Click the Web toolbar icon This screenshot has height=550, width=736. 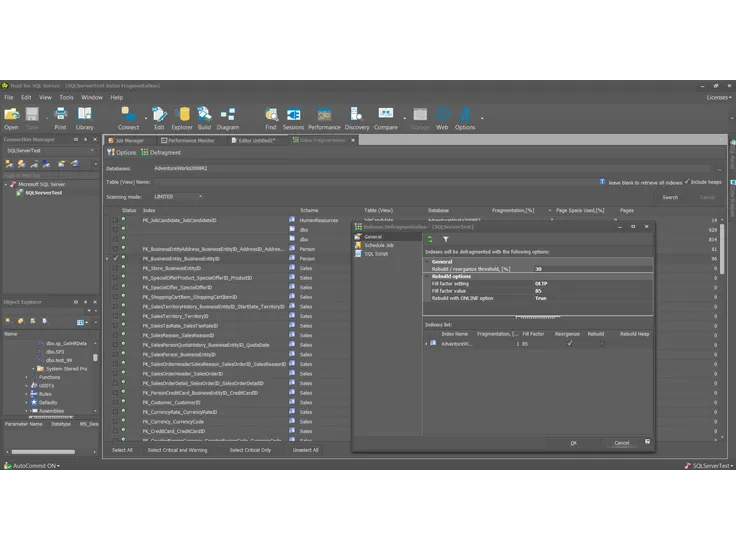pyautogui.click(x=442, y=114)
